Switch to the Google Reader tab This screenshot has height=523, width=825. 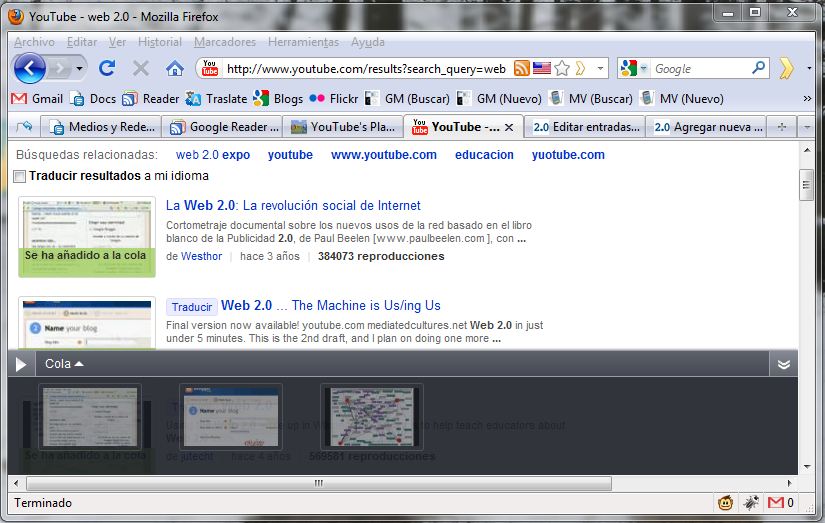pos(222,127)
